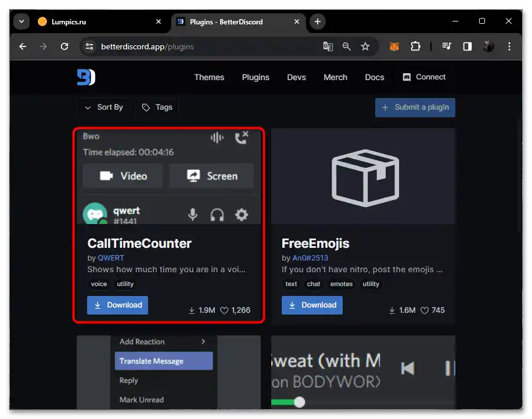Open the CallTimeCounter preview thumbnail
532x419 pixels.
pyautogui.click(x=168, y=176)
